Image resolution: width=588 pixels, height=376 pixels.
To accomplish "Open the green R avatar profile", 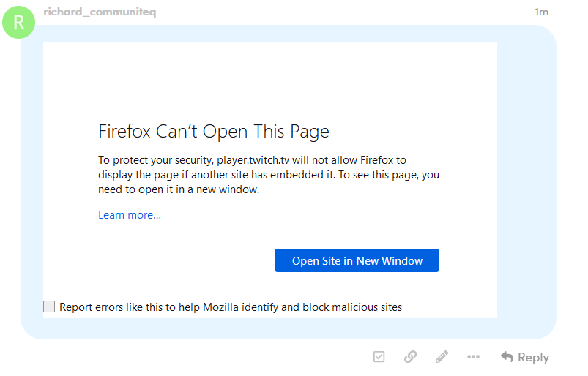I will tap(19, 23).
